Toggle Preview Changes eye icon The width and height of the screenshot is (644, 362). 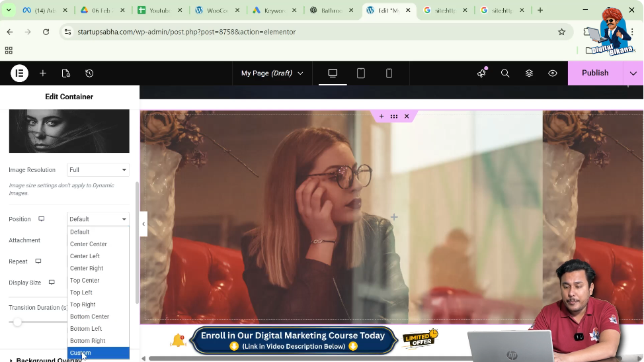pos(553,73)
